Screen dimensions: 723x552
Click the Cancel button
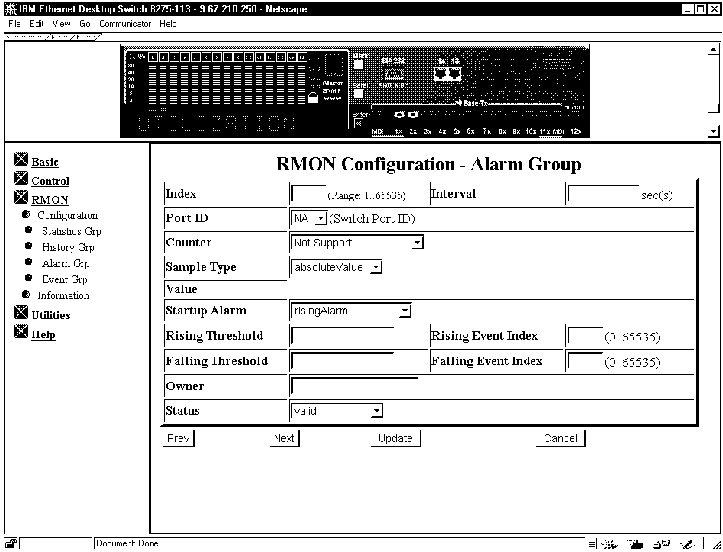click(x=559, y=438)
